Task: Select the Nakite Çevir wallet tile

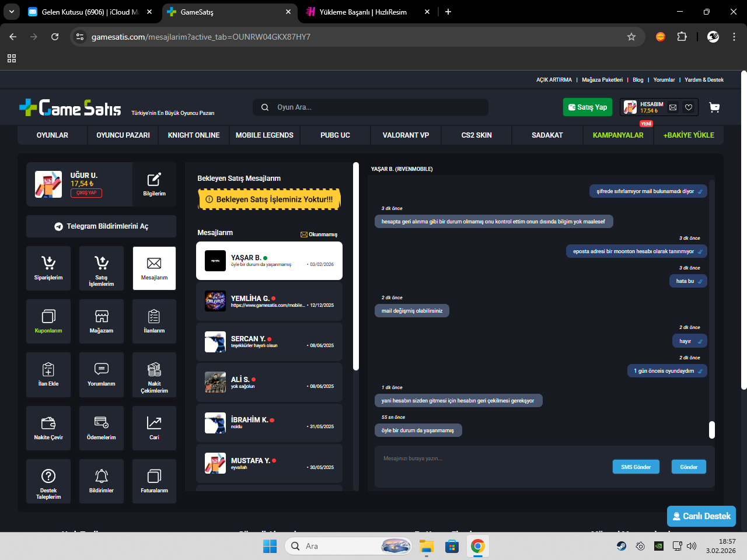Action: coord(48,428)
